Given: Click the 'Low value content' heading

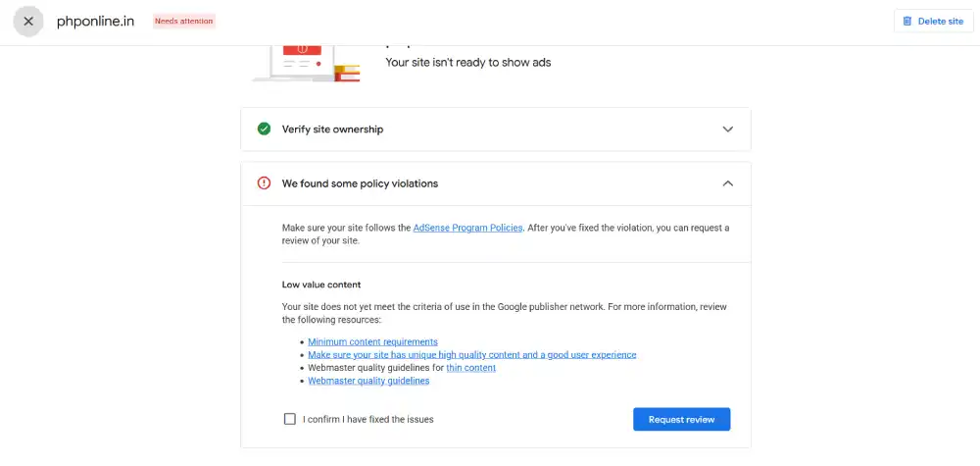Looking at the screenshot, I should 321,285.
